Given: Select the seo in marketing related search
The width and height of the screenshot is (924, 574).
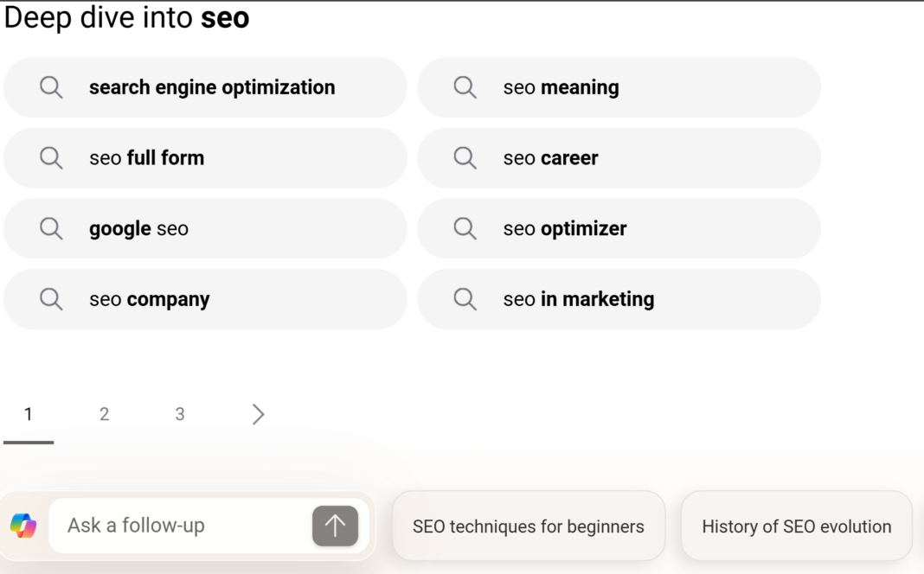Looking at the screenshot, I should (579, 299).
